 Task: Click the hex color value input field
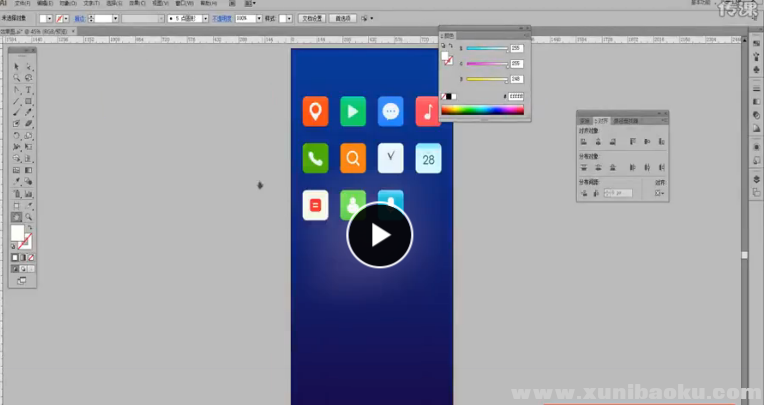tap(515, 96)
